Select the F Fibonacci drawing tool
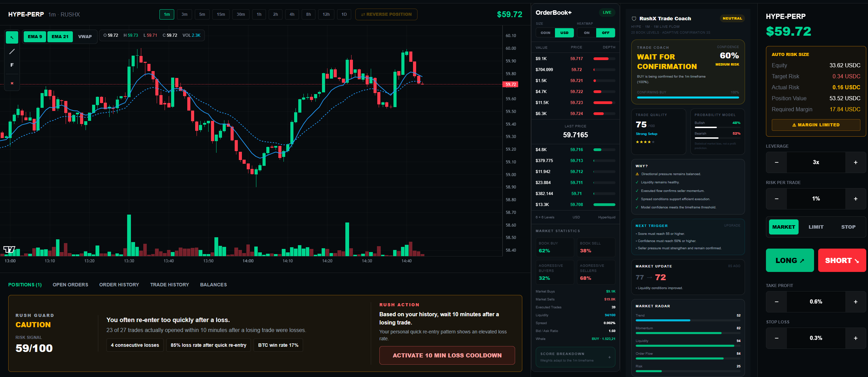 tap(12, 65)
